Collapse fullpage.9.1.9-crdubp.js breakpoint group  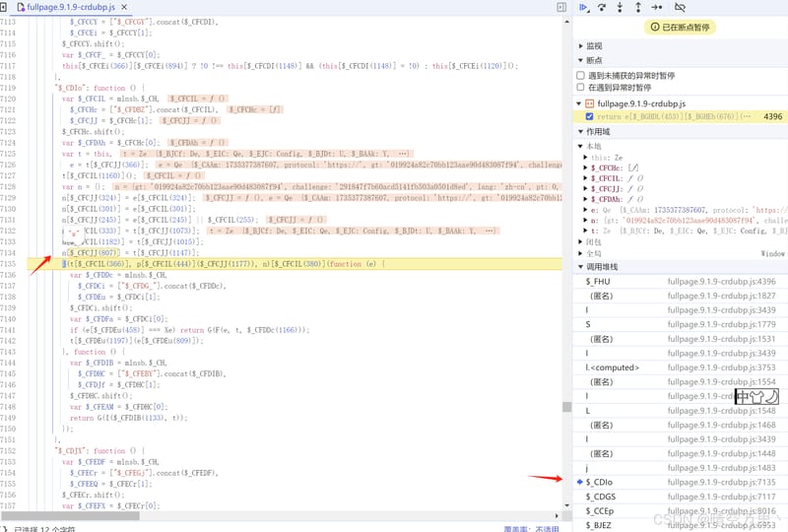click(579, 103)
